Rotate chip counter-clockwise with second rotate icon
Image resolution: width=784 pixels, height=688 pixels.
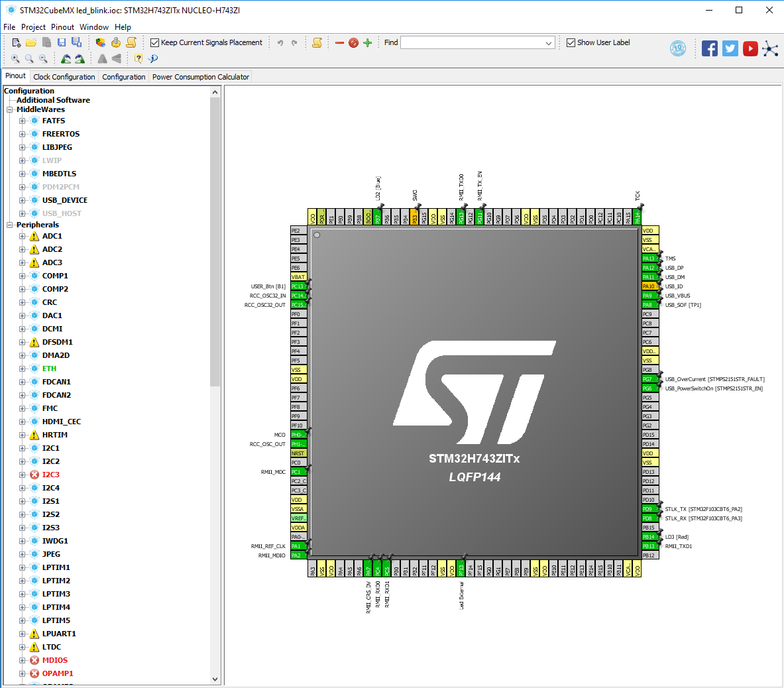coord(80,59)
